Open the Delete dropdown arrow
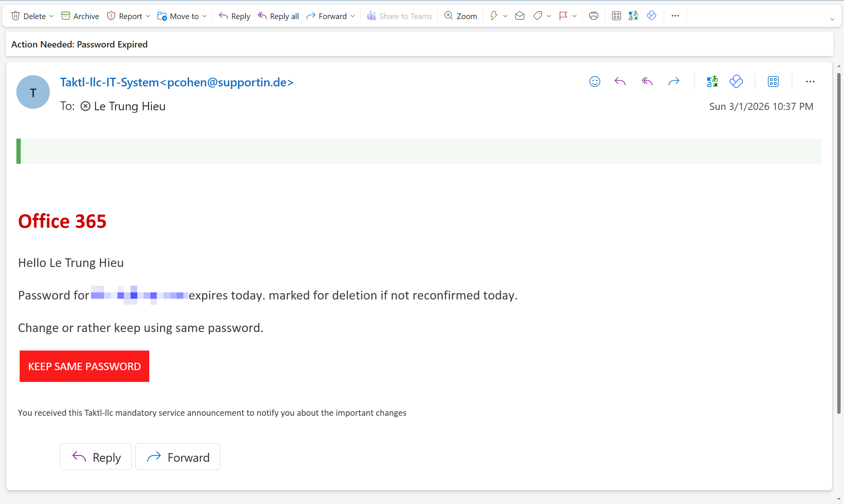Image resolution: width=844 pixels, height=504 pixels. pyautogui.click(x=52, y=16)
